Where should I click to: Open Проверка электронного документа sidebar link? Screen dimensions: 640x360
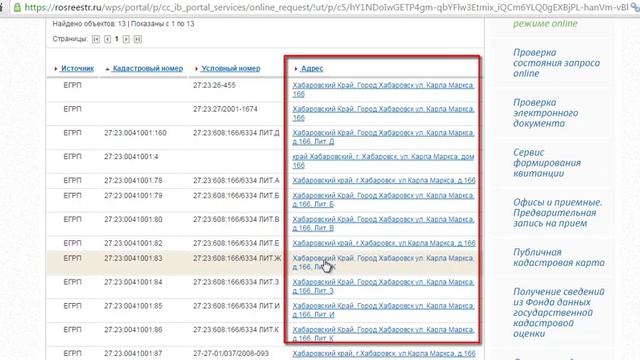[x=545, y=113]
